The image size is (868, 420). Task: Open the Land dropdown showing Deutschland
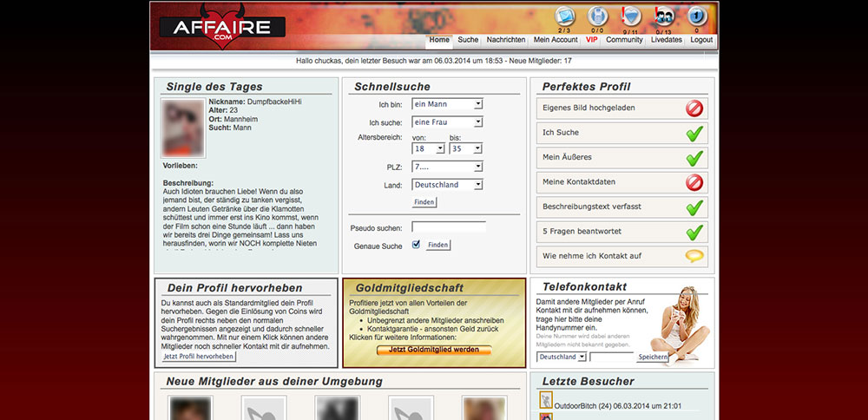(447, 185)
